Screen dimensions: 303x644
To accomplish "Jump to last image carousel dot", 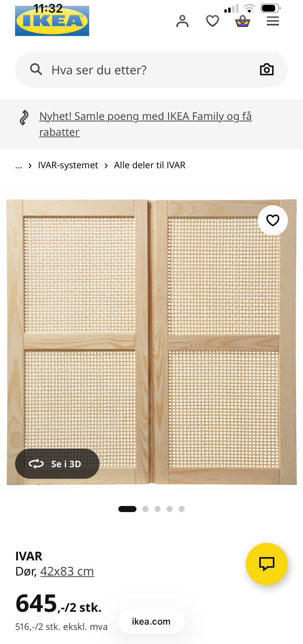I will pos(182,509).
